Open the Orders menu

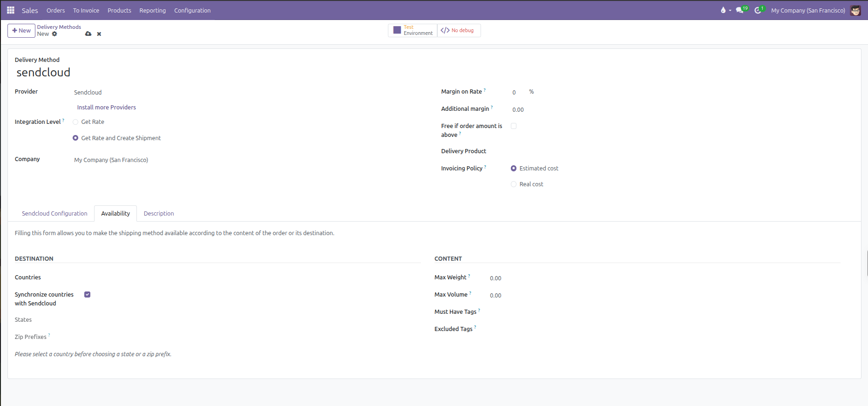tap(55, 10)
